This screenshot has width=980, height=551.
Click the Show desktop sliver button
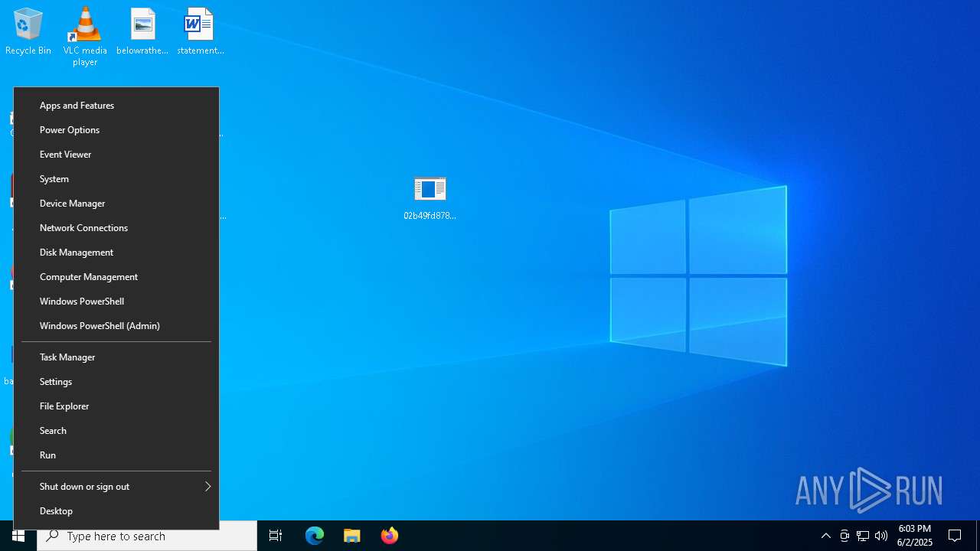pos(978,536)
